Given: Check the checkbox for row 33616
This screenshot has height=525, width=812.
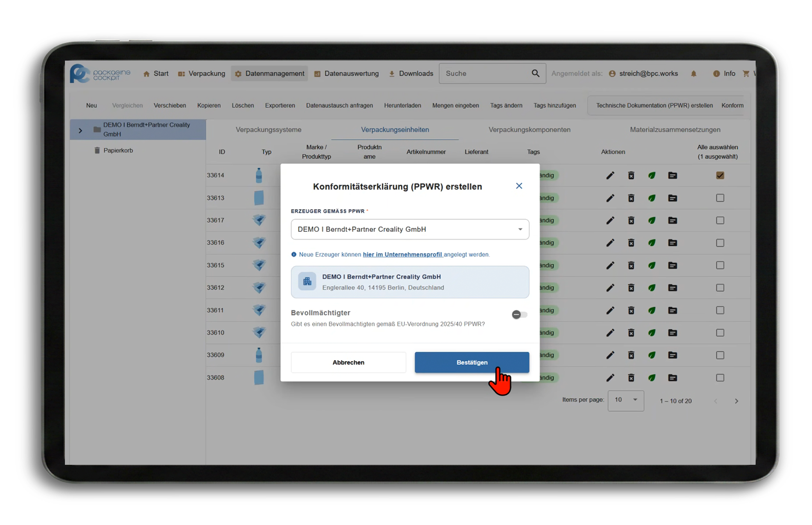Looking at the screenshot, I should click(x=720, y=243).
